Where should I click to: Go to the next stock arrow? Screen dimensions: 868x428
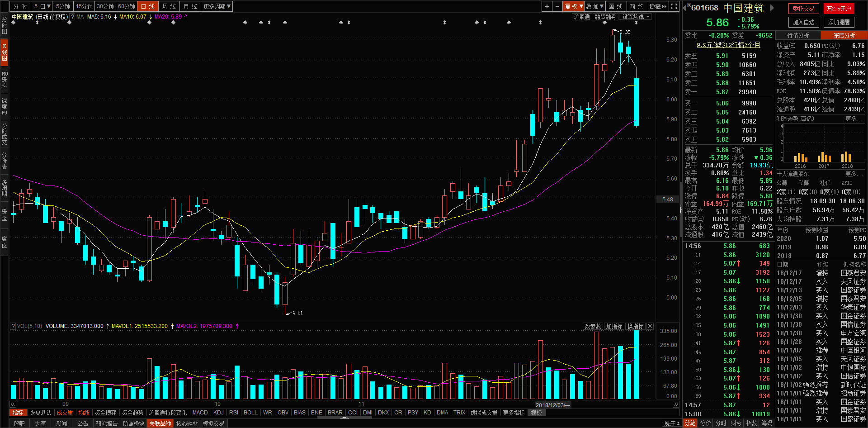tap(772, 8)
